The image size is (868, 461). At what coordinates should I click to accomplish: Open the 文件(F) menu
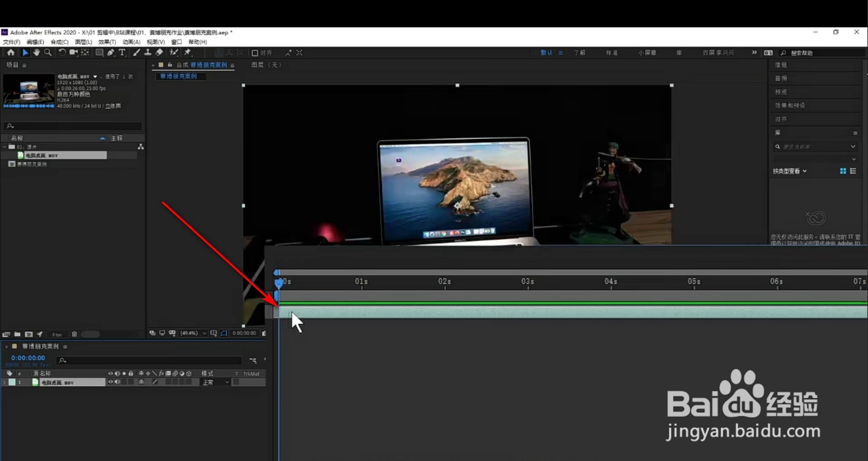pyautogui.click(x=11, y=42)
